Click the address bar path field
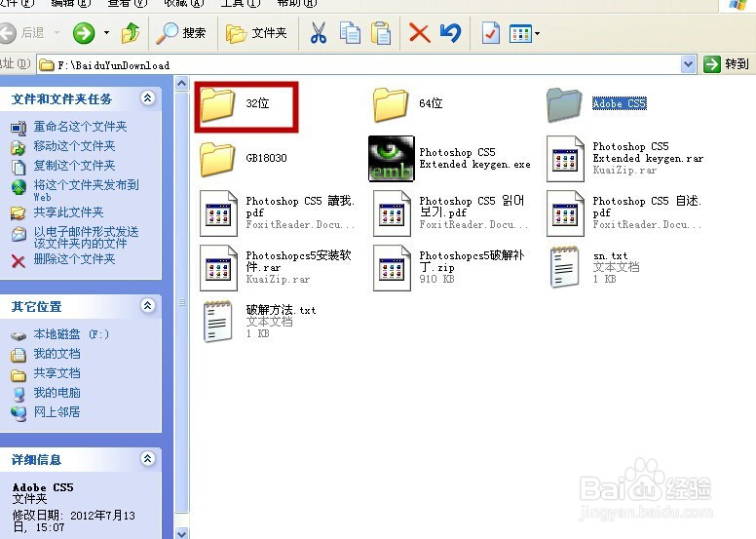 point(359,64)
